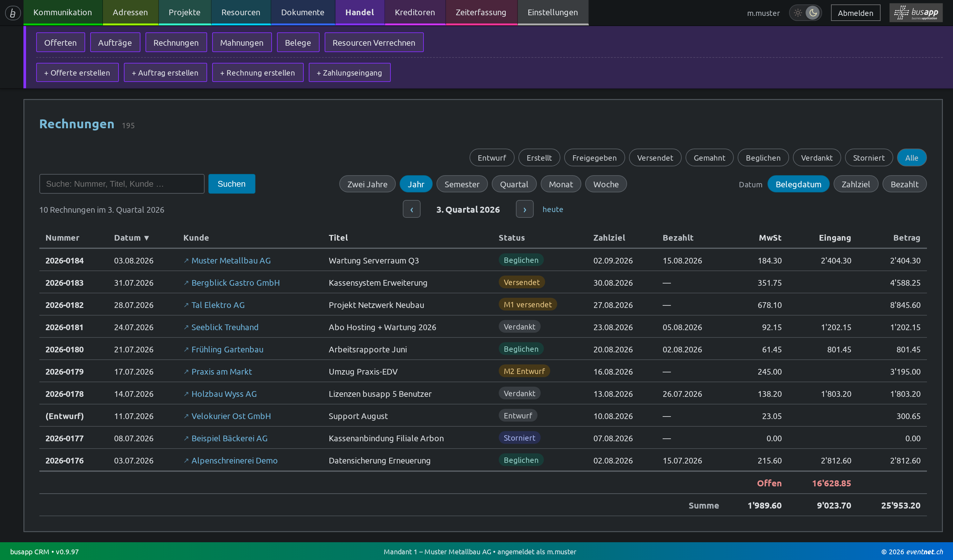Click the busapp round logo icon
This screenshot has width=953, height=560.
tap(12, 13)
